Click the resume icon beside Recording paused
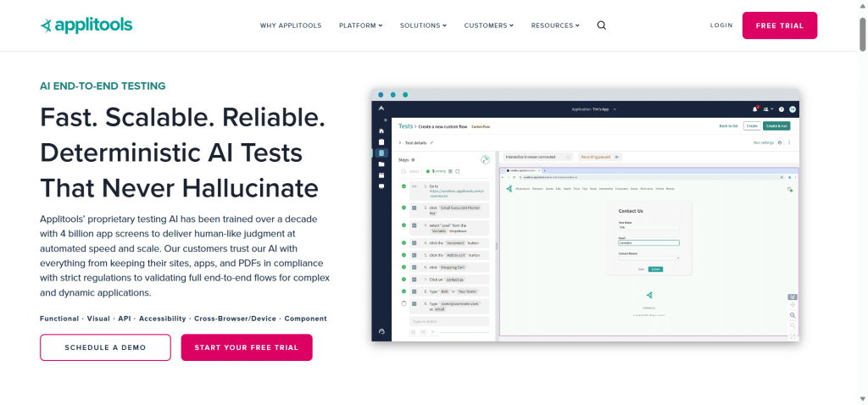The width and height of the screenshot is (868, 405). click(617, 157)
